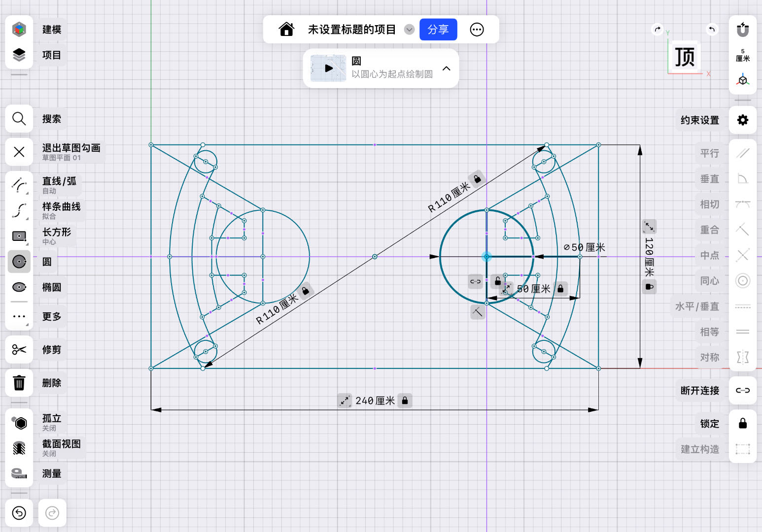Viewport: 762px width, 532px height.
Task: Rotate view with left curved arrow near cube
Action: pyautogui.click(x=712, y=29)
